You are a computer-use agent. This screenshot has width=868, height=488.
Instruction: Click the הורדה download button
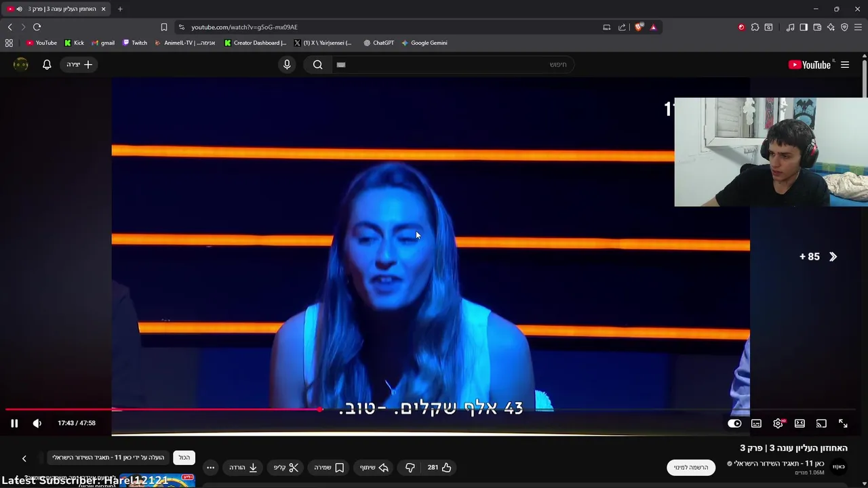243,467
